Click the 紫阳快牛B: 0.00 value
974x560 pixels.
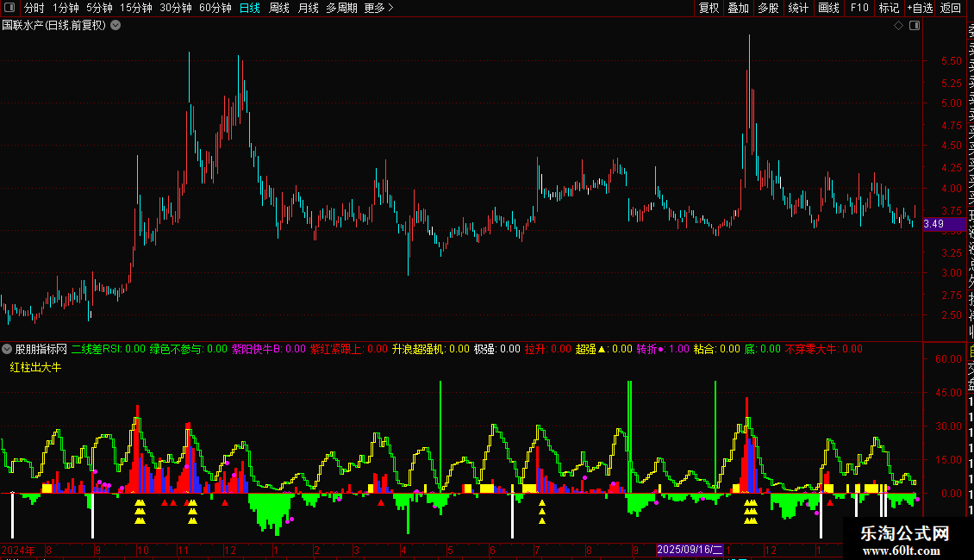pos(269,349)
